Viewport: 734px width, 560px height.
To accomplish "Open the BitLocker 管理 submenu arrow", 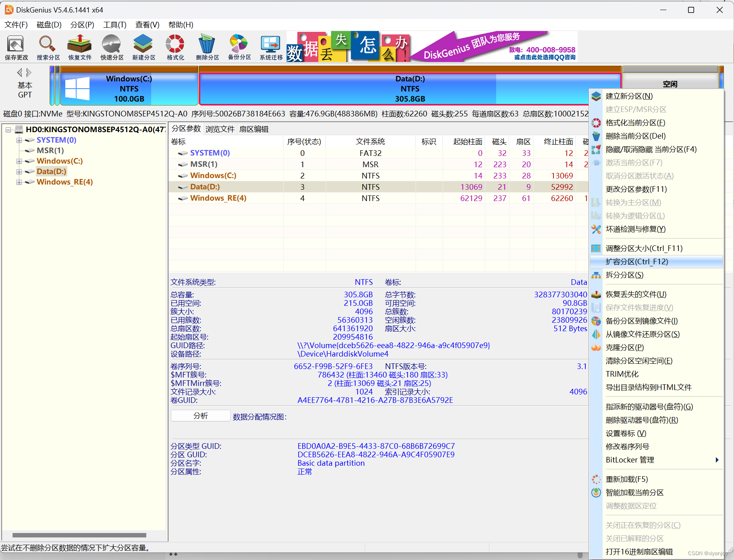I will [717, 460].
